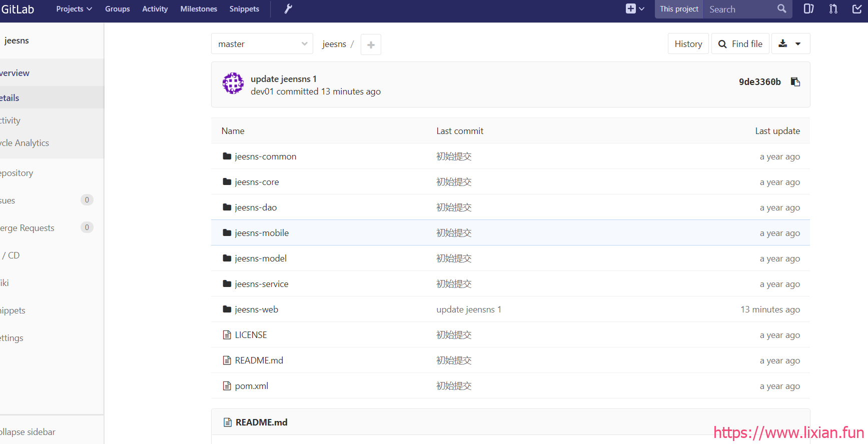Click the '13 minutes ago' update cell
Screen dimensions: 868x444
(770, 309)
